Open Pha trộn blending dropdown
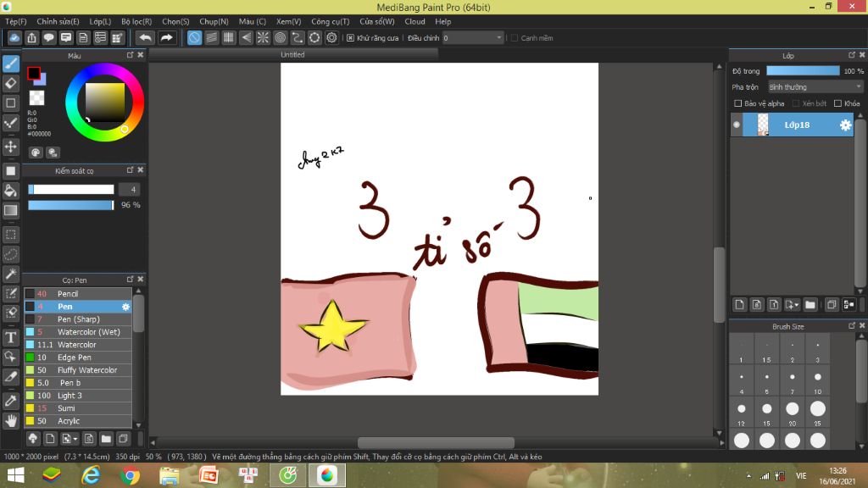Viewport: 868px width, 488px height. (815, 87)
